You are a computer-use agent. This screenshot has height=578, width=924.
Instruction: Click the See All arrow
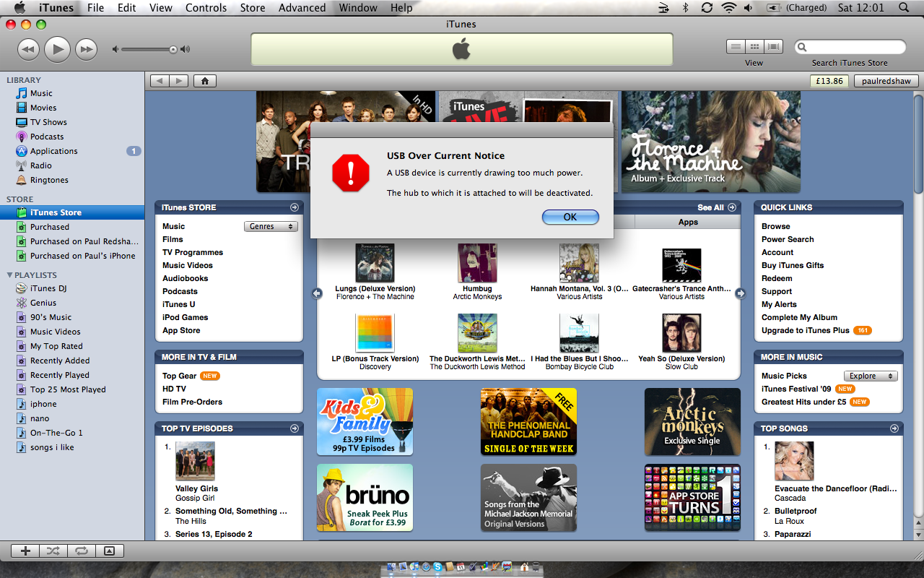tap(732, 207)
